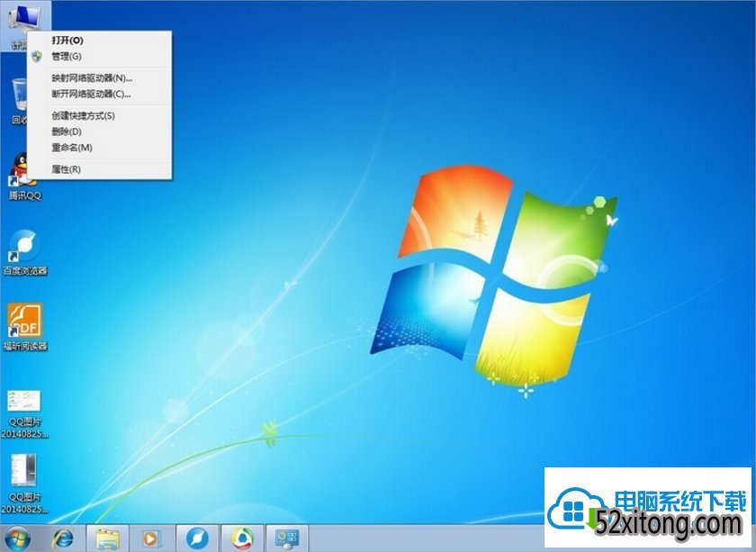Choose 打开(O) in the context menu
The width and height of the screenshot is (756, 552).
(99, 41)
